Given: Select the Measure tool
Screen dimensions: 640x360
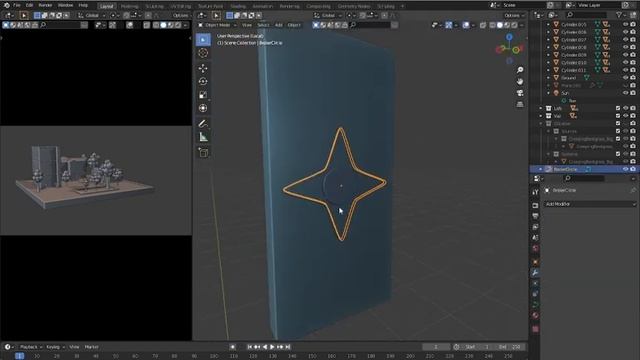Looking at the screenshot, I should pos(203,137).
